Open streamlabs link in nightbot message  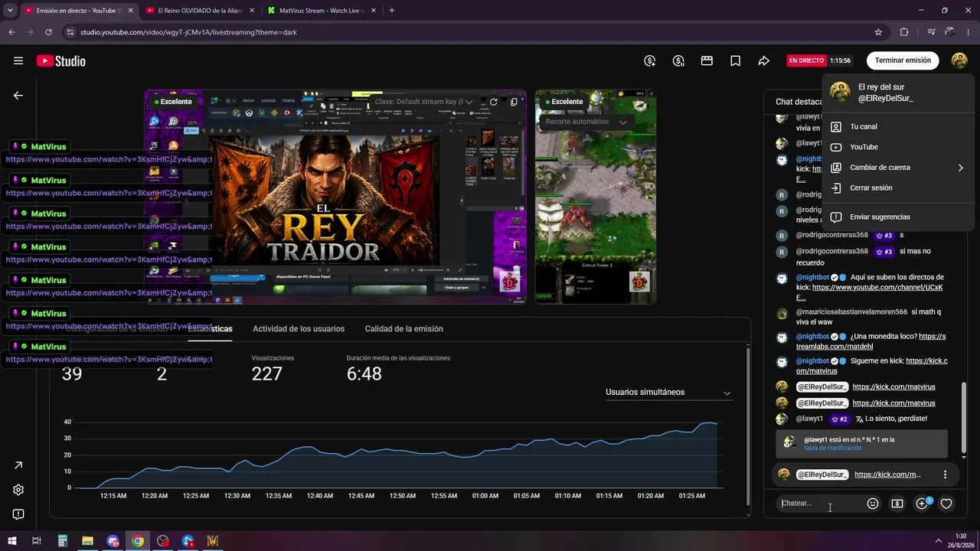tap(871, 341)
